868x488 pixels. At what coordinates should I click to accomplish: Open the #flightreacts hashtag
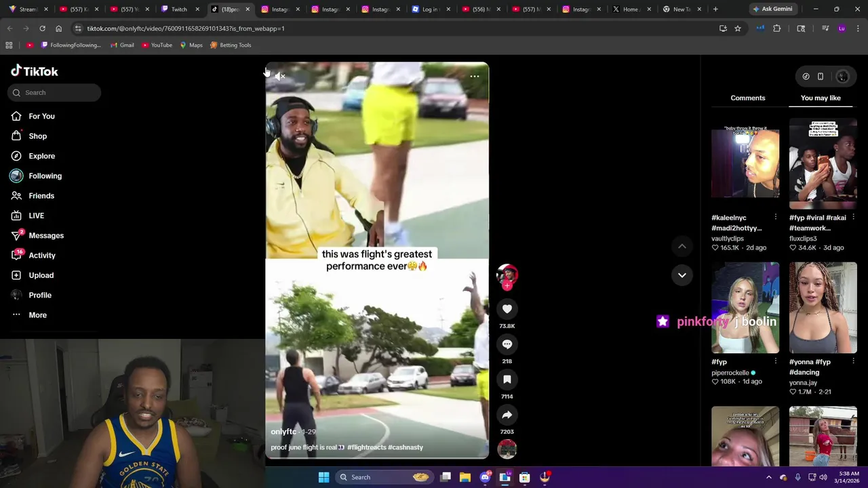(x=366, y=447)
